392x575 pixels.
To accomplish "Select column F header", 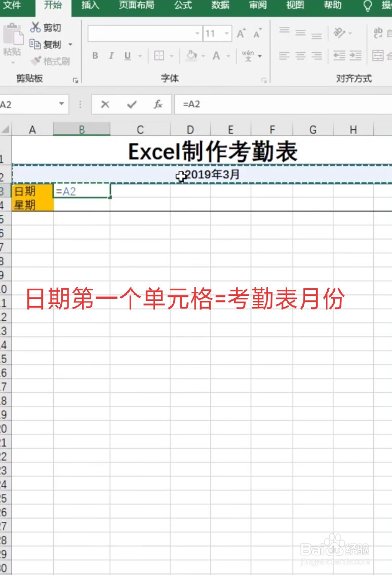I will coord(272,130).
